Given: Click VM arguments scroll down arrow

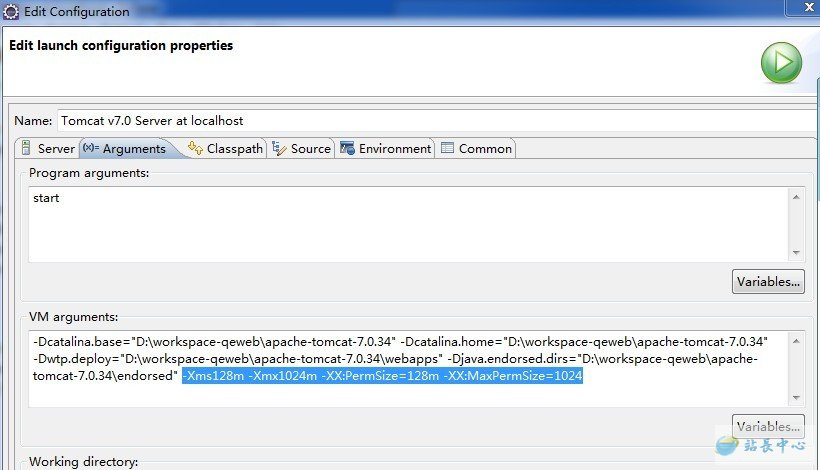Looking at the screenshot, I should [x=796, y=397].
